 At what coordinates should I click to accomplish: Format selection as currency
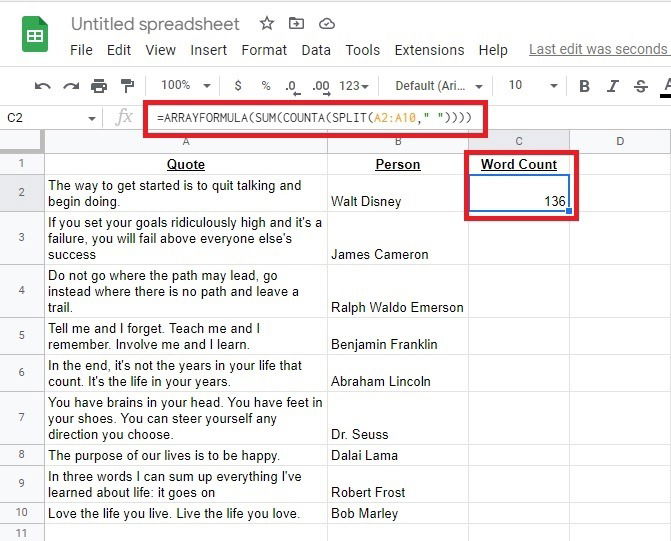(x=238, y=86)
